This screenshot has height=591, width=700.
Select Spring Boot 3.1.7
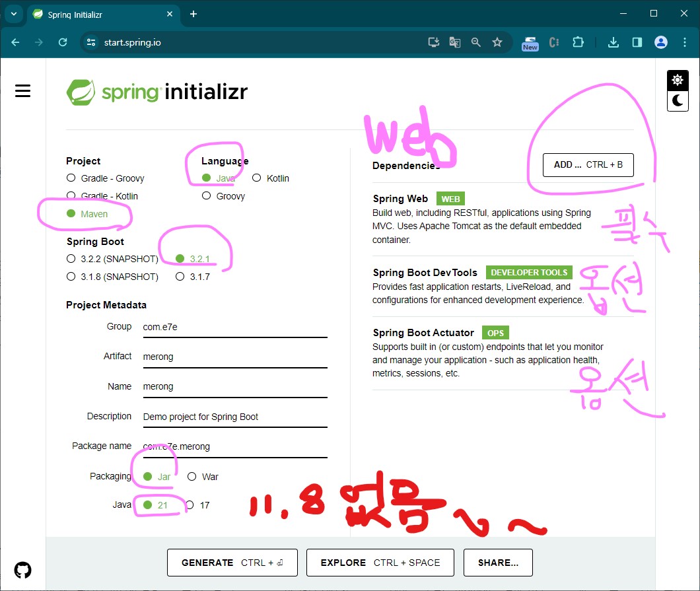coord(193,277)
